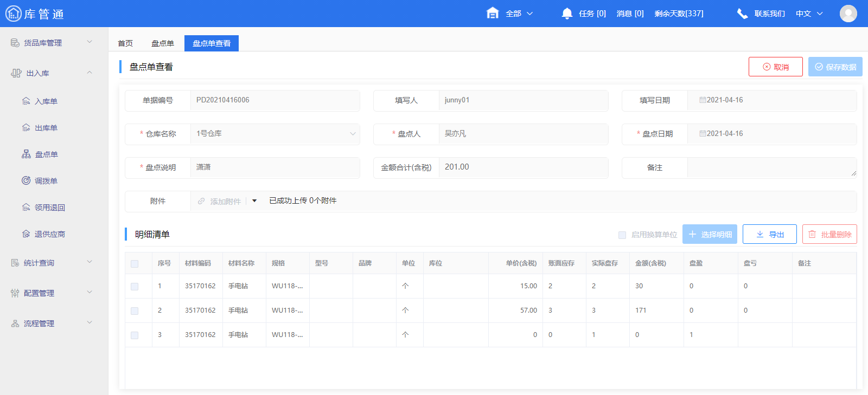
Task: Check the checkbox for row 1
Action: pyautogui.click(x=135, y=287)
